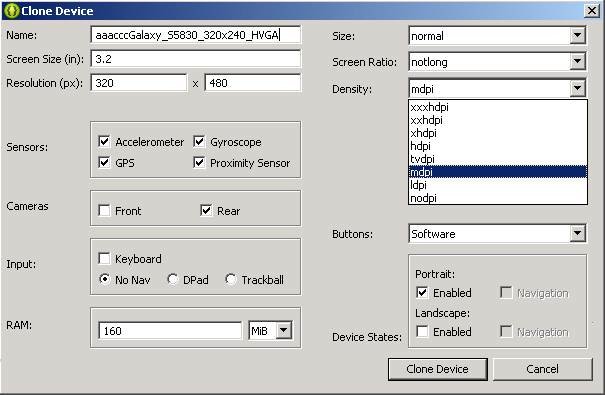Uncheck the Accelerometer sensor checkbox
Screen dimensions: 605x395
[104, 142]
